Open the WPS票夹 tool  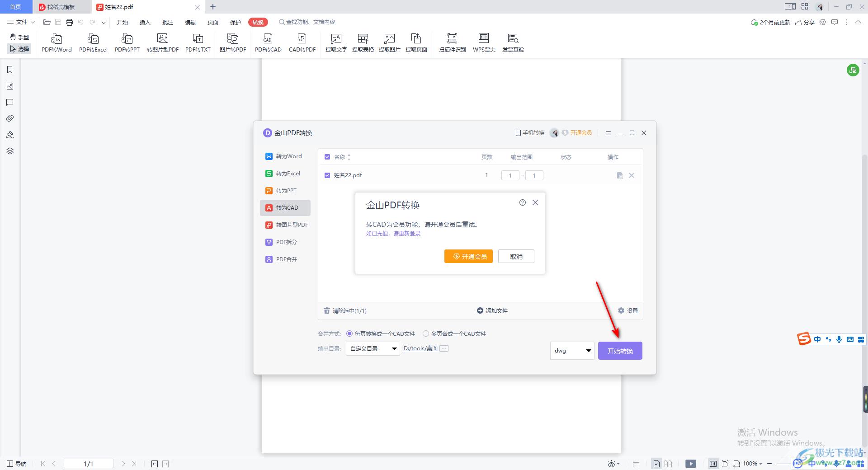[x=484, y=43]
